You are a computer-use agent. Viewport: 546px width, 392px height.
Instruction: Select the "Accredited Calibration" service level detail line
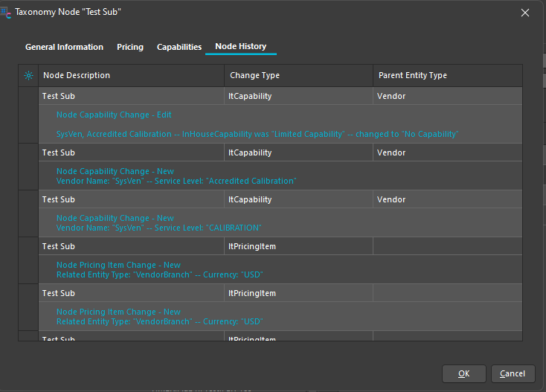176,181
